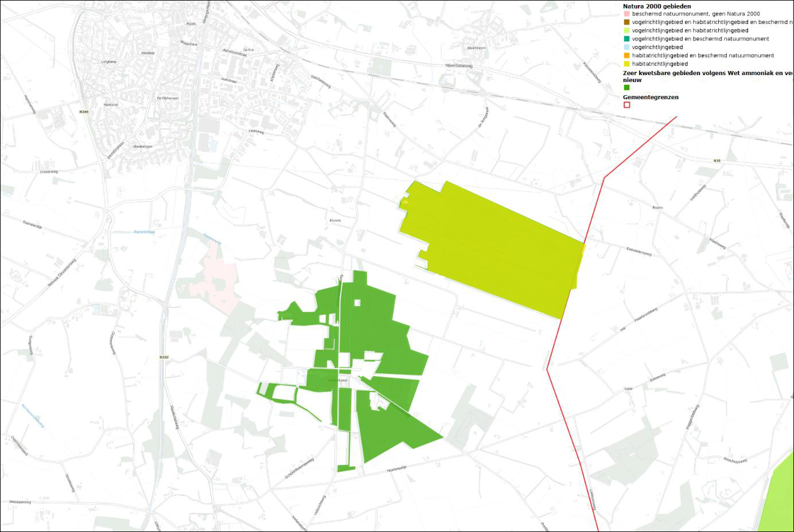Click the 'Weseperweg' road label
The height and width of the screenshot is (532, 794).
click(20, 502)
